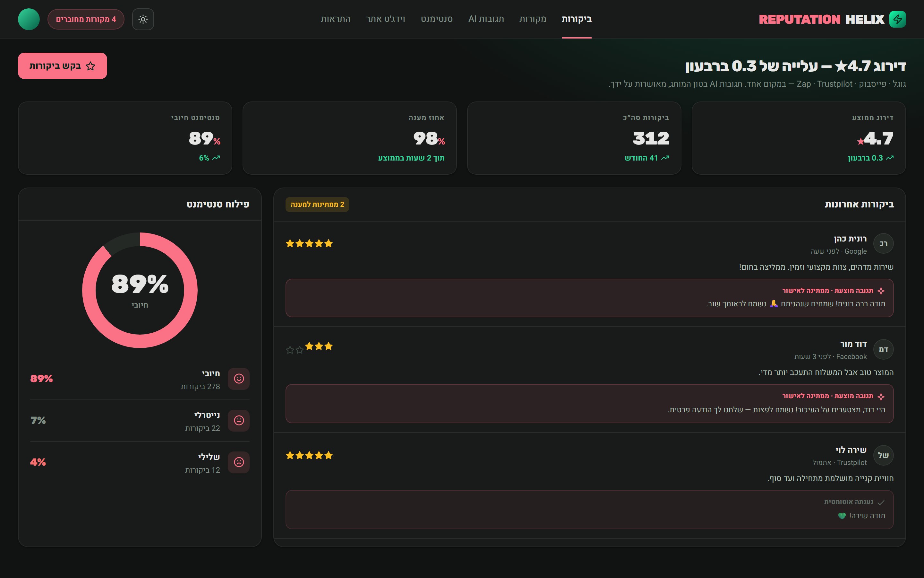The height and width of the screenshot is (578, 924).
Task: Click the REPUTATION HELIX brand title
Action: (x=821, y=19)
